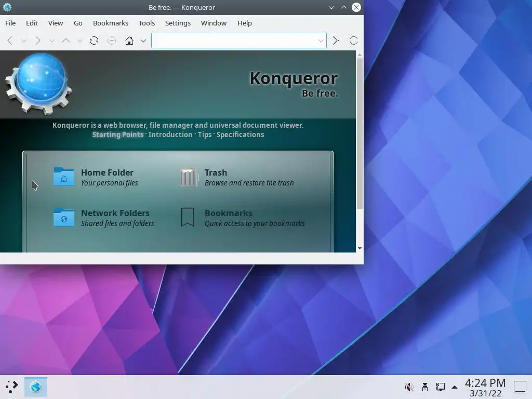Open the Bookmarks heading link on page
The width and height of the screenshot is (532, 399).
tap(229, 213)
